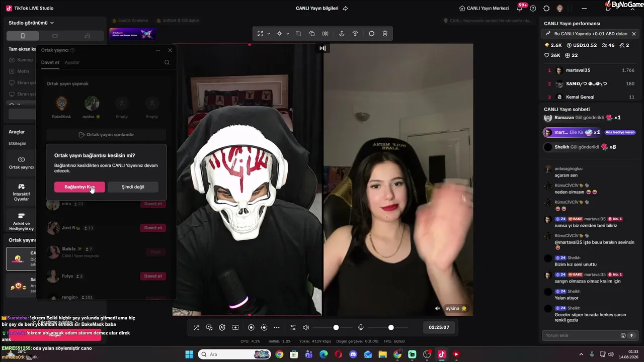Image resolution: width=644 pixels, height=362 pixels.
Task: Expand the alignment options arrow
Action: coord(288,34)
